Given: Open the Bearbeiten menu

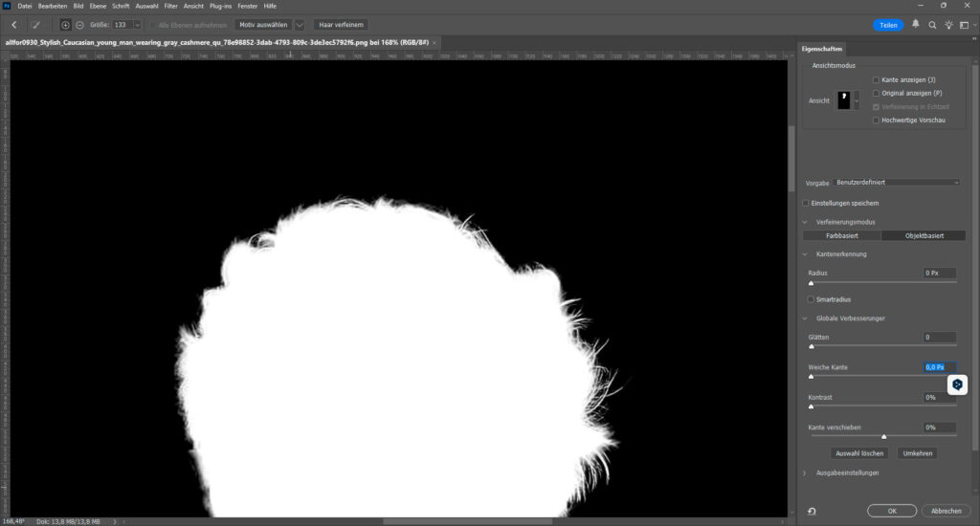Looking at the screenshot, I should [53, 6].
